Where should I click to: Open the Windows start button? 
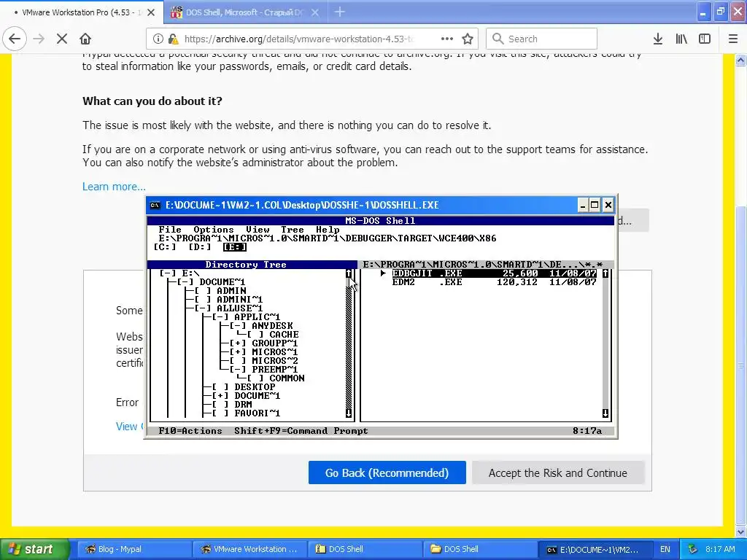pos(34,549)
